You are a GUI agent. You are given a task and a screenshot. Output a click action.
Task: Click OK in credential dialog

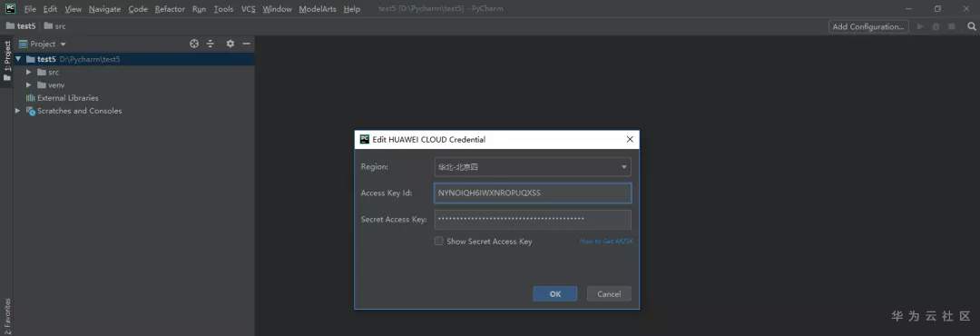tap(555, 294)
